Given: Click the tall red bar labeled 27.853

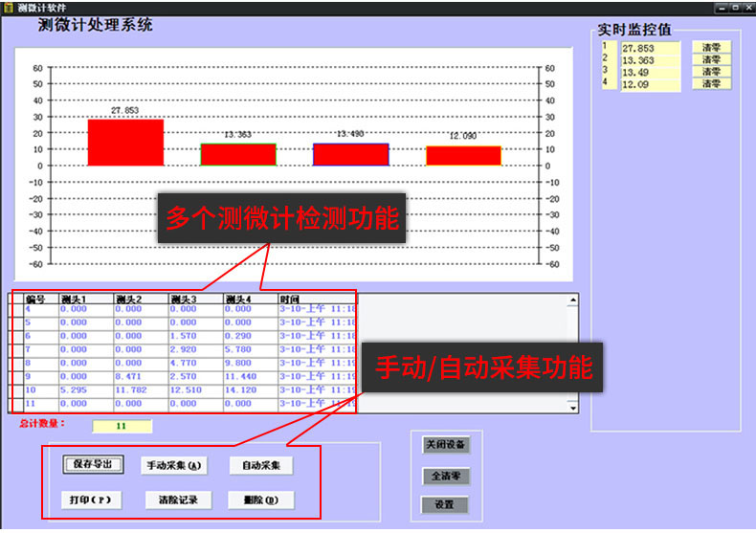Looking at the screenshot, I should click(x=125, y=143).
